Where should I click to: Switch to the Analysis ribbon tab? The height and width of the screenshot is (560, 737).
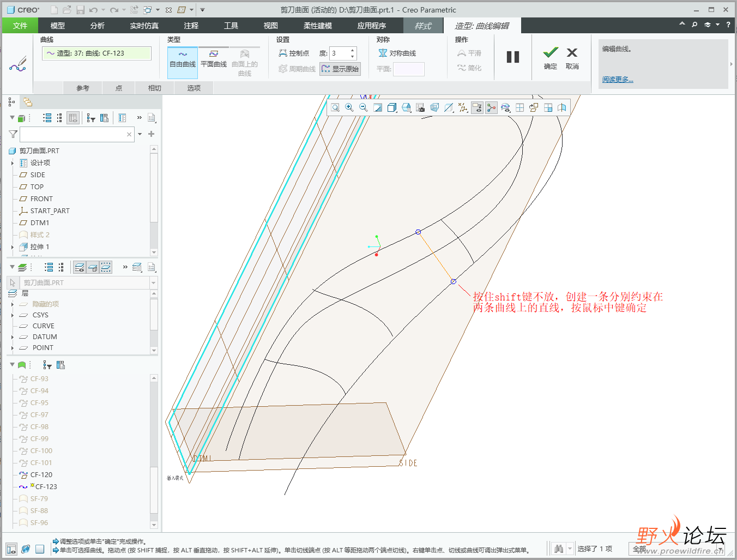click(98, 26)
